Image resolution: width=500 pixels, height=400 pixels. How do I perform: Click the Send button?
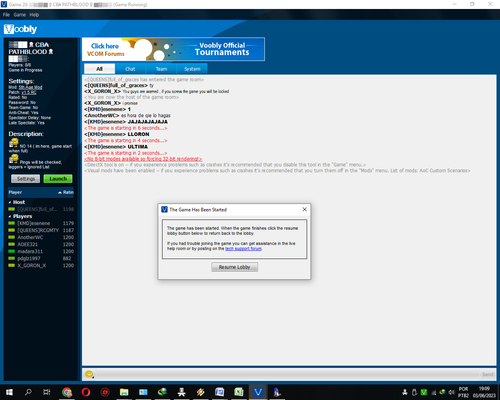click(x=487, y=374)
